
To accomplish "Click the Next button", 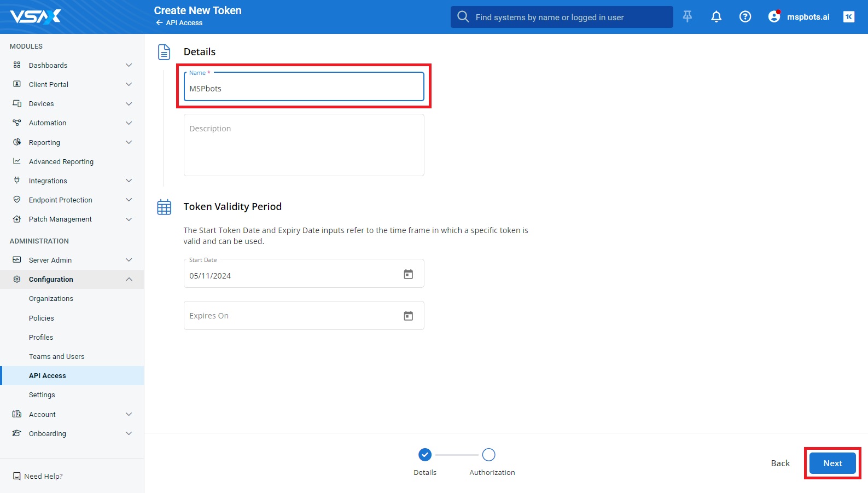I will coord(832,463).
